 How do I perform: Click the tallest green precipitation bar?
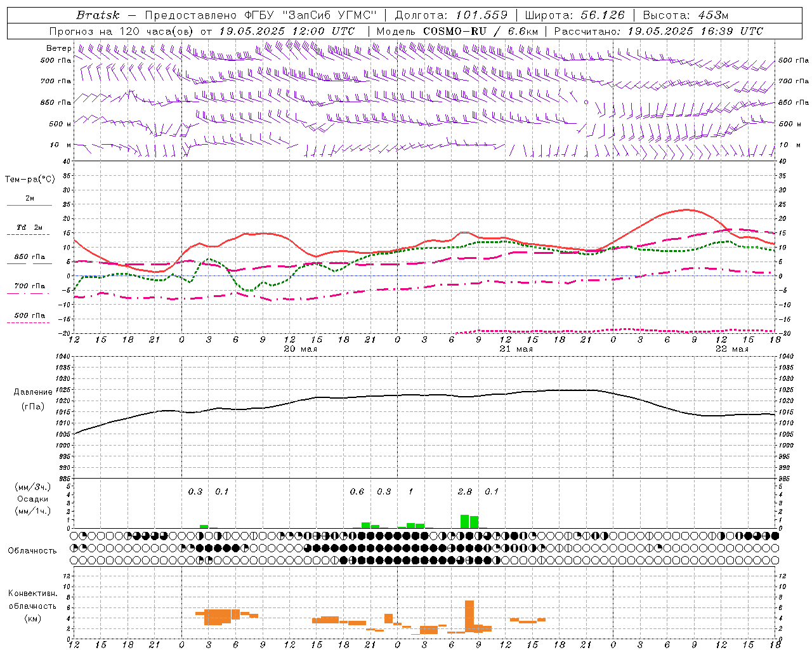465,521
